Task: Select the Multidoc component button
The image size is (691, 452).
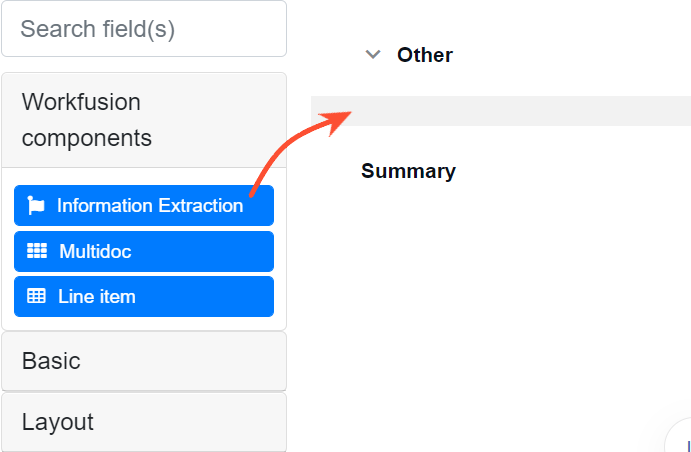Action: 144,251
